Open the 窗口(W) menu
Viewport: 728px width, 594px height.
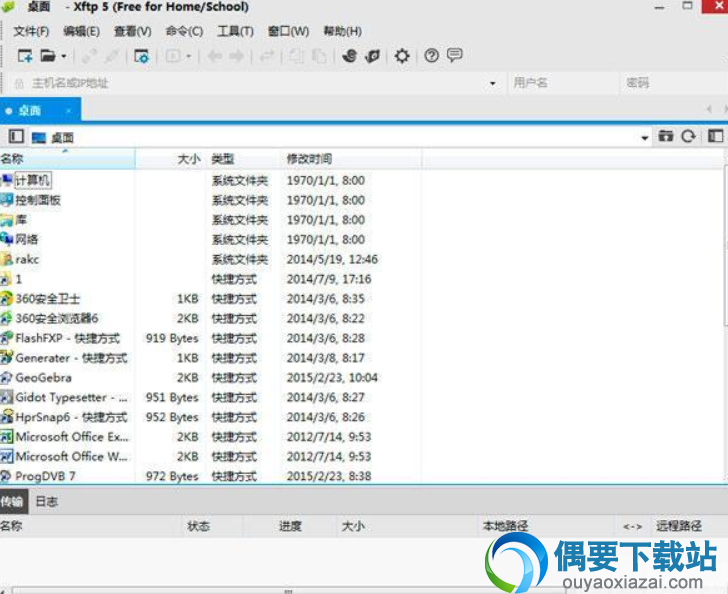(x=288, y=31)
